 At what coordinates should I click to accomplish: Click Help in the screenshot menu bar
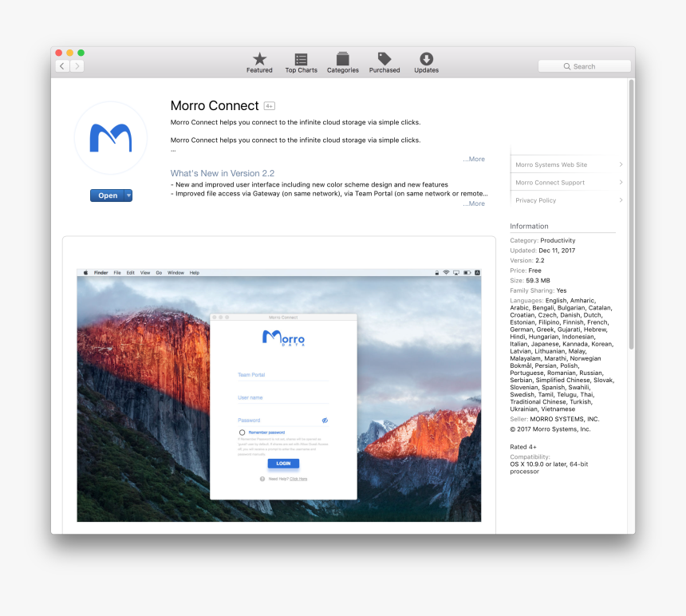(195, 273)
